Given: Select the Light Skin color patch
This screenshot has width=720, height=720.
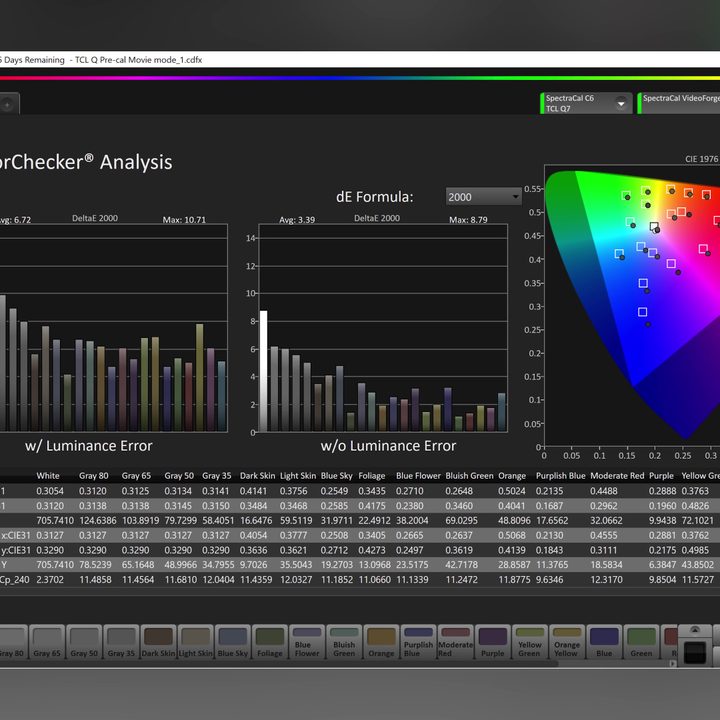Looking at the screenshot, I should tap(196, 641).
